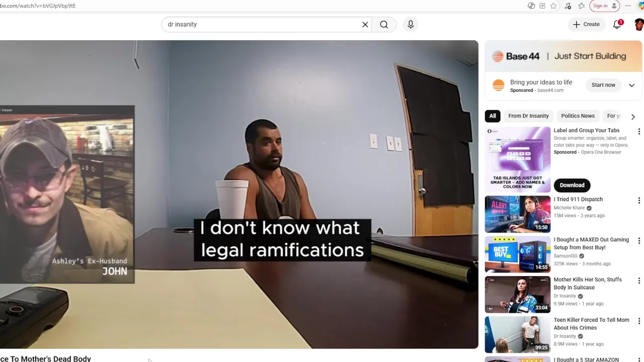
Task: Open the YouTube account avatar menu
Action: pyautogui.click(x=639, y=25)
